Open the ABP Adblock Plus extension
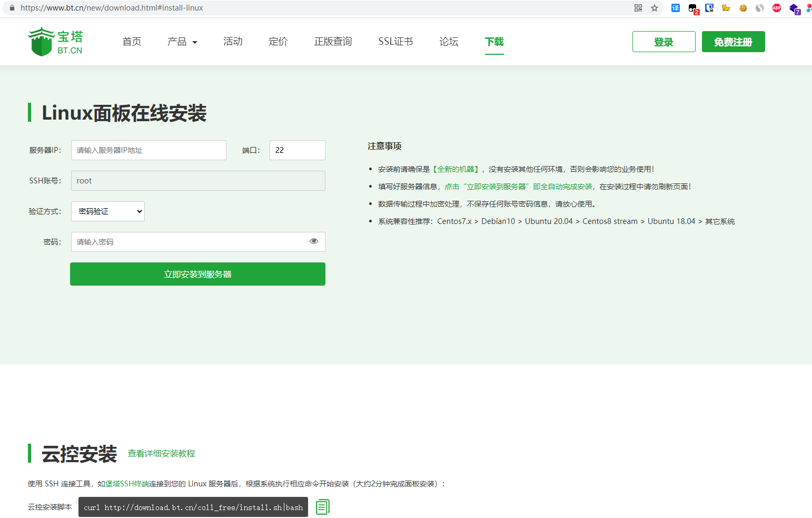 (x=777, y=8)
